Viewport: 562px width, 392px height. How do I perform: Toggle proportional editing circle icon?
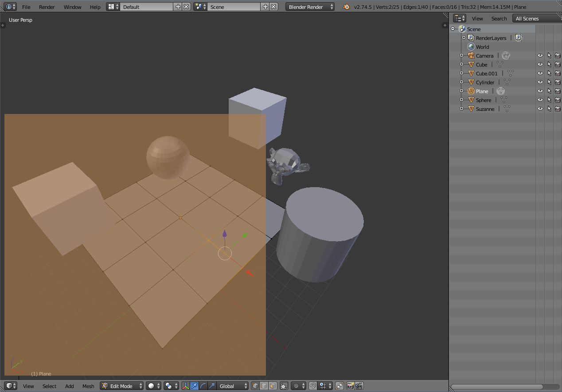coord(296,386)
